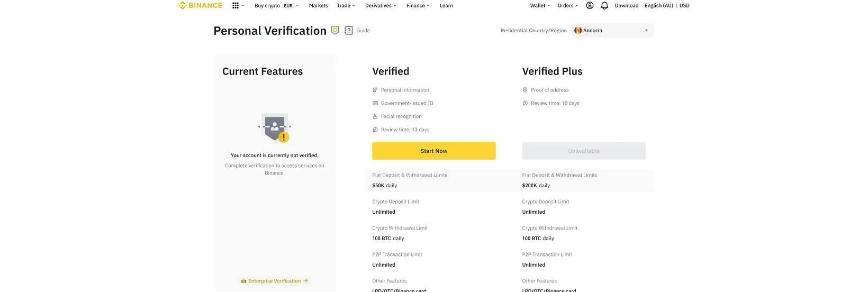Click the Binance logo
Image resolution: width=868 pixels, height=292 pixels.
point(200,6)
